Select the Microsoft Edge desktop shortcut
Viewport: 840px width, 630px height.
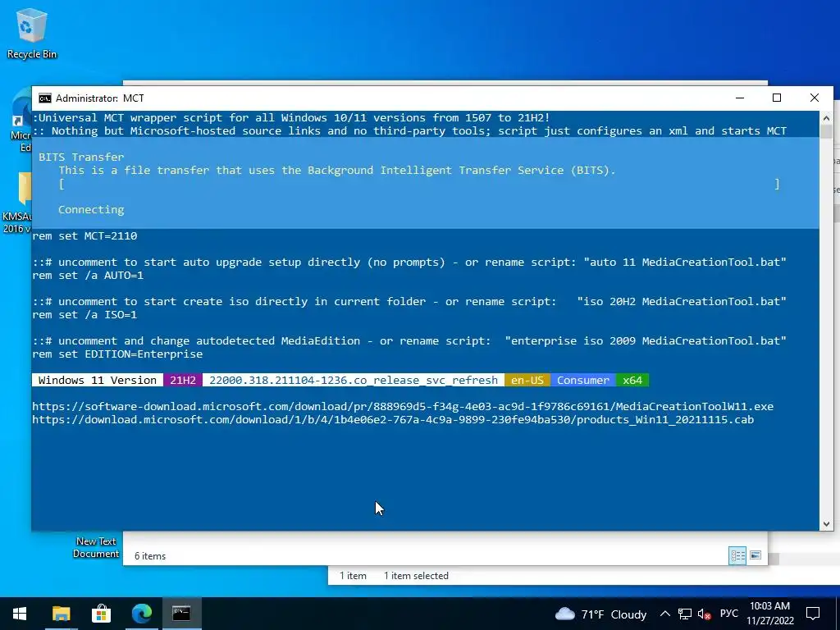20,121
